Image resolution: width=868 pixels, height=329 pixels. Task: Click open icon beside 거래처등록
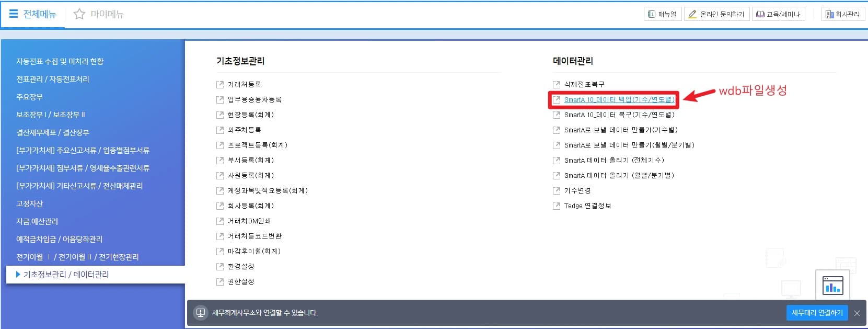[220, 84]
